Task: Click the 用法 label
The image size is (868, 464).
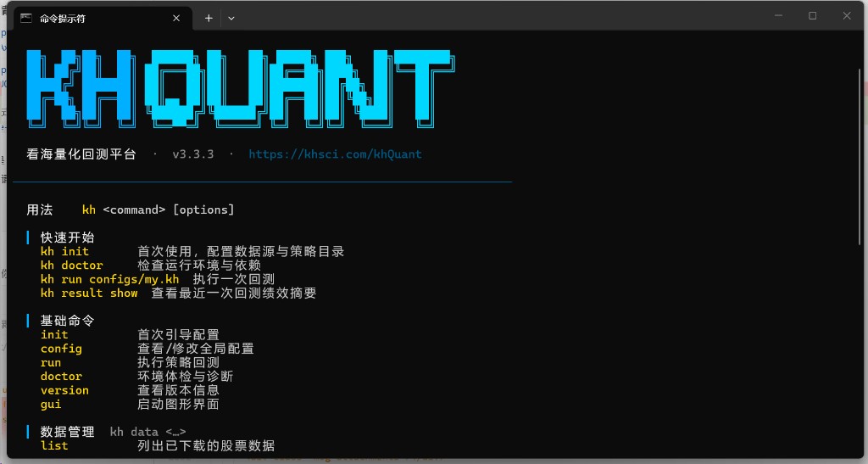Action: [40, 210]
